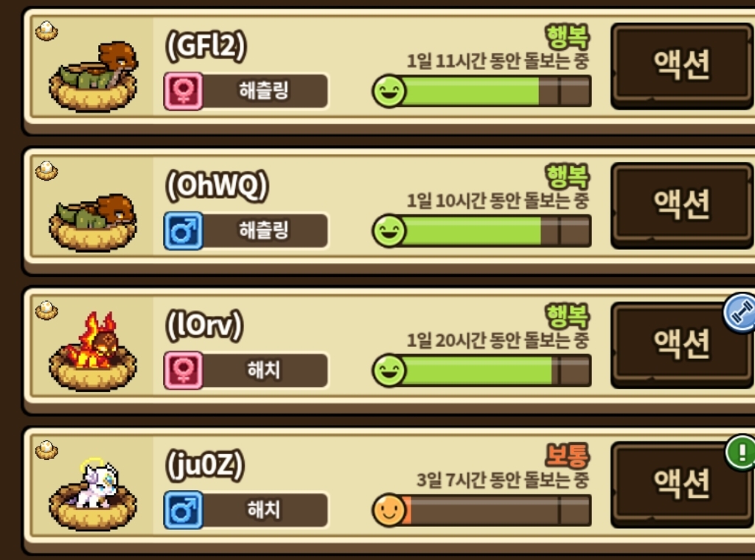
Task: Tap the green exclamation alert on ju0Z's row
Action: point(741,452)
